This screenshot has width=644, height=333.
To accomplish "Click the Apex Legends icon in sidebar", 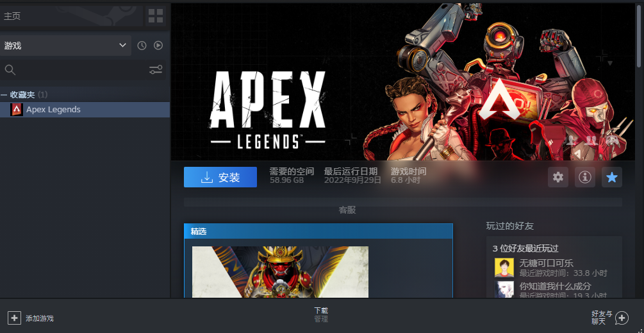I will [x=17, y=110].
